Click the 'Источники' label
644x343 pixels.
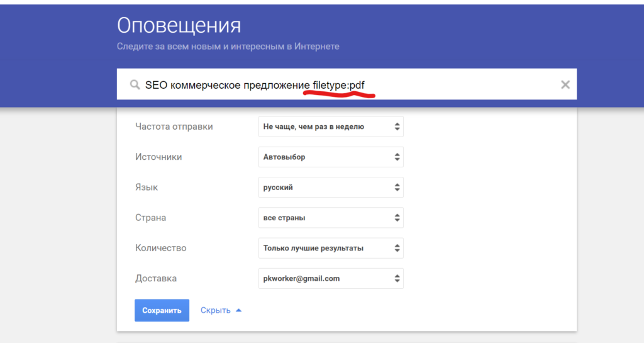click(158, 157)
